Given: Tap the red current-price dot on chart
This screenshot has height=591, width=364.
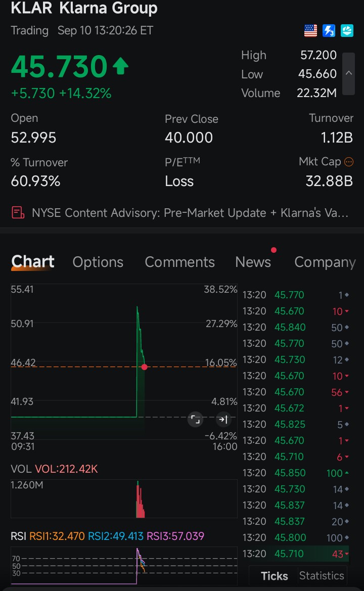Looking at the screenshot, I should (x=144, y=367).
